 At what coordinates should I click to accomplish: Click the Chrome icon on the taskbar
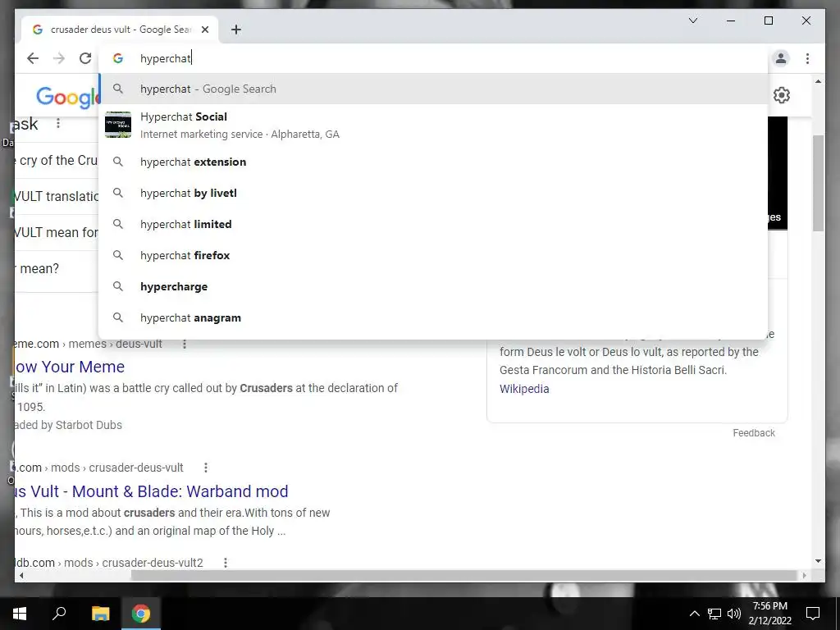tap(141, 614)
